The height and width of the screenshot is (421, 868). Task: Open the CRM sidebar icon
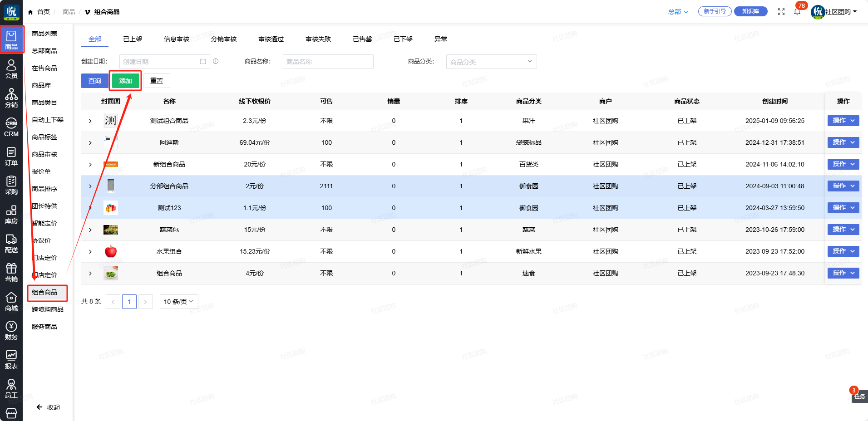(x=11, y=127)
